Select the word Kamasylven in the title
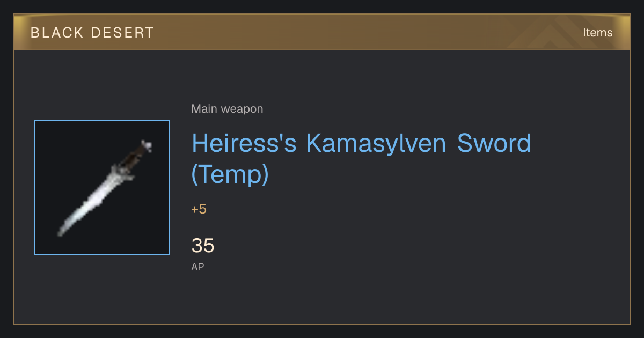 376,143
